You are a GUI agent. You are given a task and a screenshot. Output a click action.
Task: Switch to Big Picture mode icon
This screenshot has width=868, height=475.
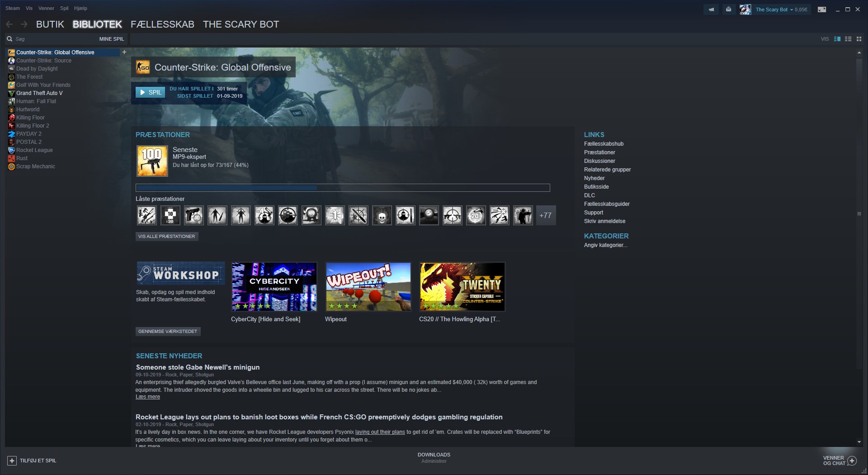(822, 9)
